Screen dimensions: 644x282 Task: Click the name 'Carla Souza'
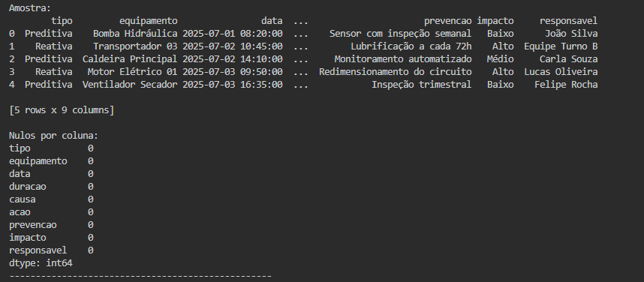point(568,59)
